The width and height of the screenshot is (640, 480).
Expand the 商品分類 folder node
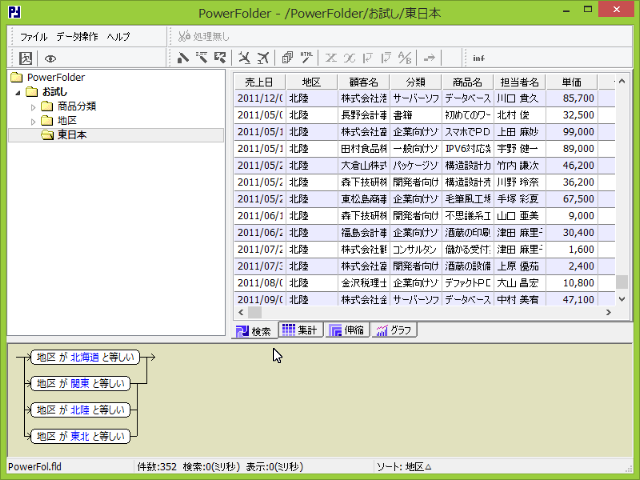point(33,107)
